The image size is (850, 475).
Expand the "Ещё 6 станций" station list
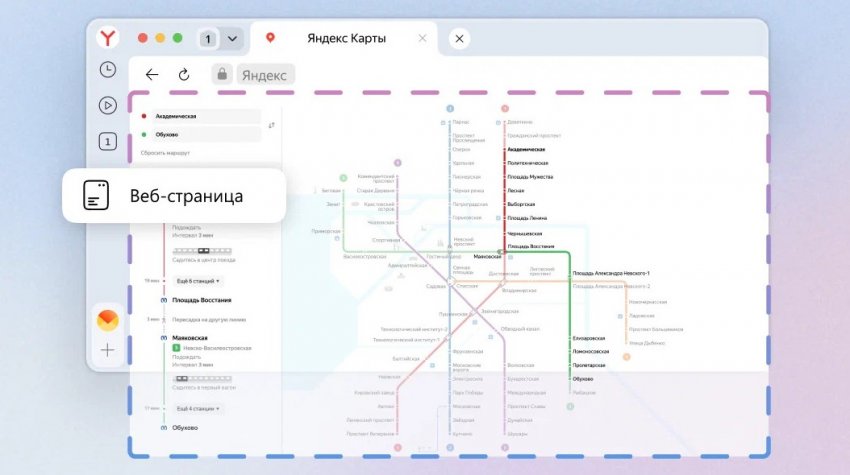(x=196, y=281)
